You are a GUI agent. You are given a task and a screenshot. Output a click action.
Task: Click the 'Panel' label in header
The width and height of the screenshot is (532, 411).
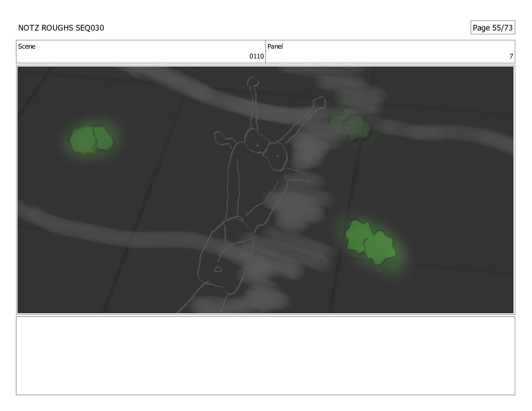pos(275,46)
